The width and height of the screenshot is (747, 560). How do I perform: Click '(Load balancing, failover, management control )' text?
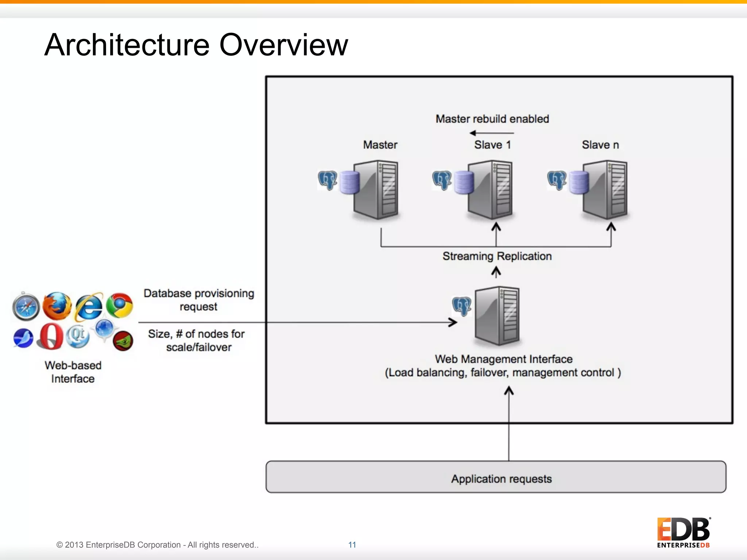coord(503,373)
